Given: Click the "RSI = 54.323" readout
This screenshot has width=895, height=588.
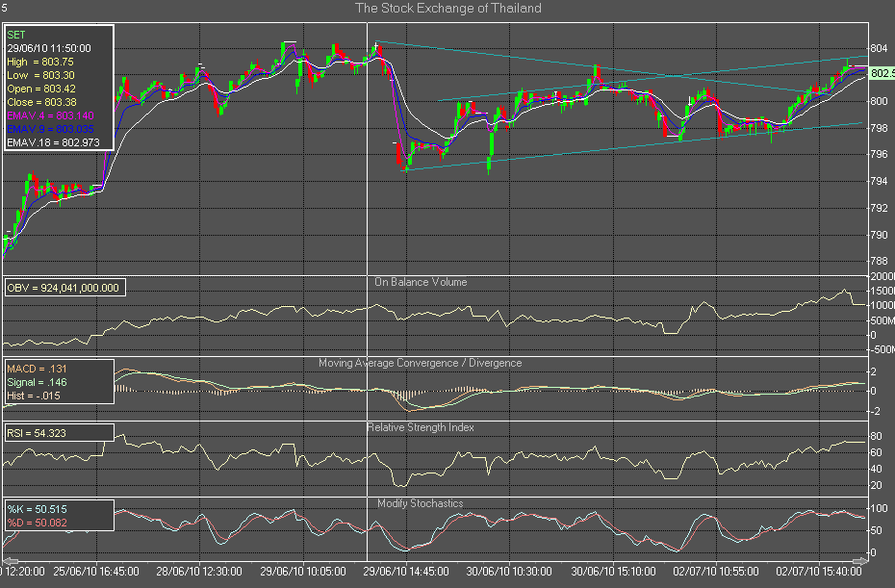Looking at the screenshot, I should click(37, 433).
